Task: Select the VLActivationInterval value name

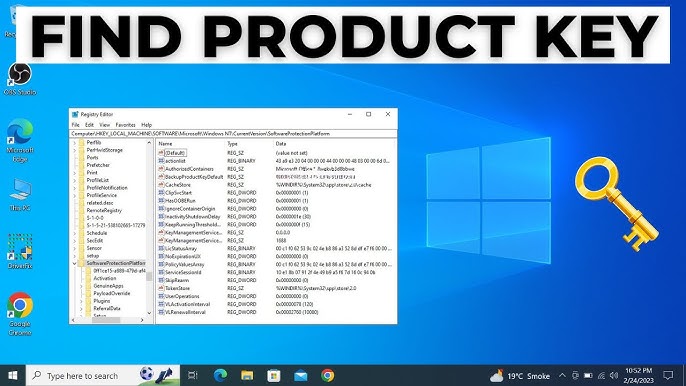Action: click(187, 304)
